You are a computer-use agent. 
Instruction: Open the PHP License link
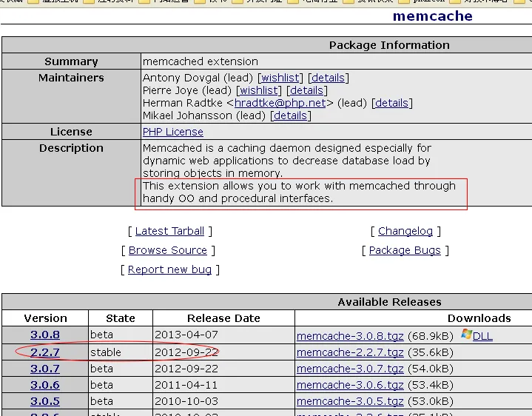(173, 132)
